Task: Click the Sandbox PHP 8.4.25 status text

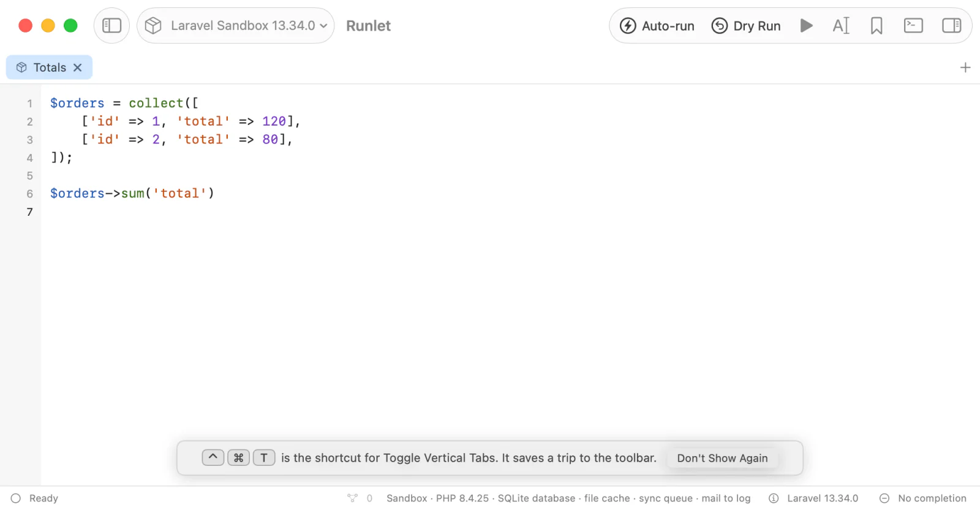Action: tap(568, 498)
